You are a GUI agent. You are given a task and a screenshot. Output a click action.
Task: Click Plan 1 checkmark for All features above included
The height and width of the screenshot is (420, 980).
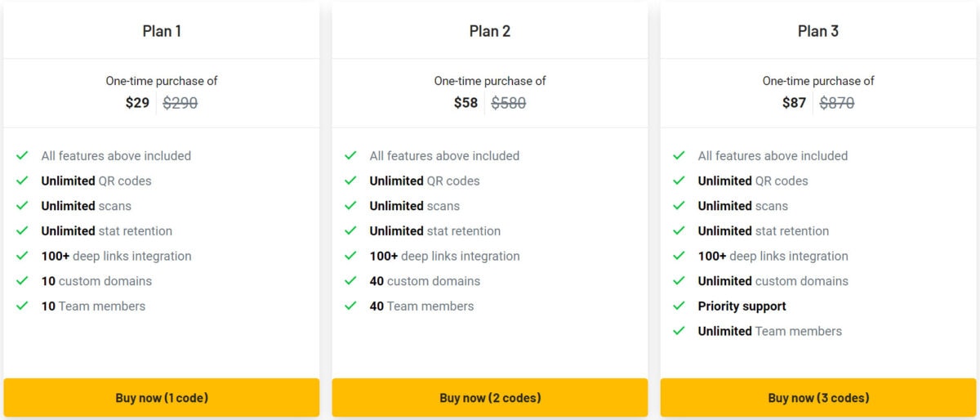point(22,155)
